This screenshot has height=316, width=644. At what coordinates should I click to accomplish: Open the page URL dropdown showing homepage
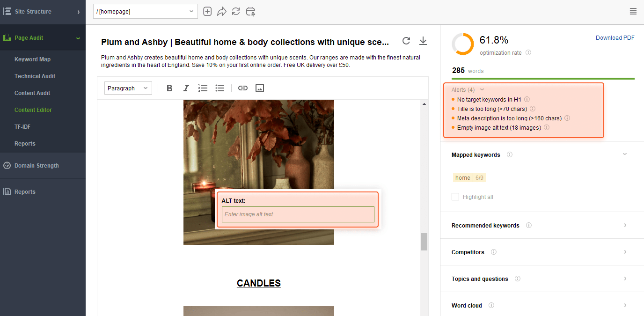(146, 11)
